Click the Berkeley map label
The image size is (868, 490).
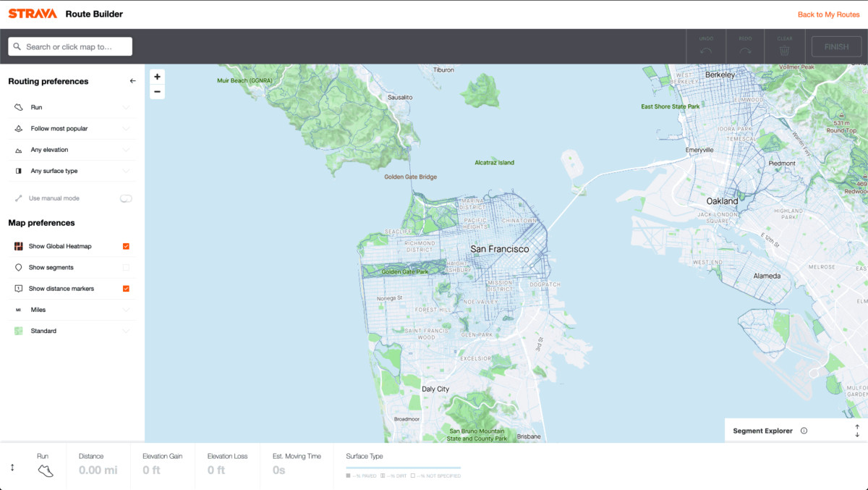pyautogui.click(x=720, y=75)
